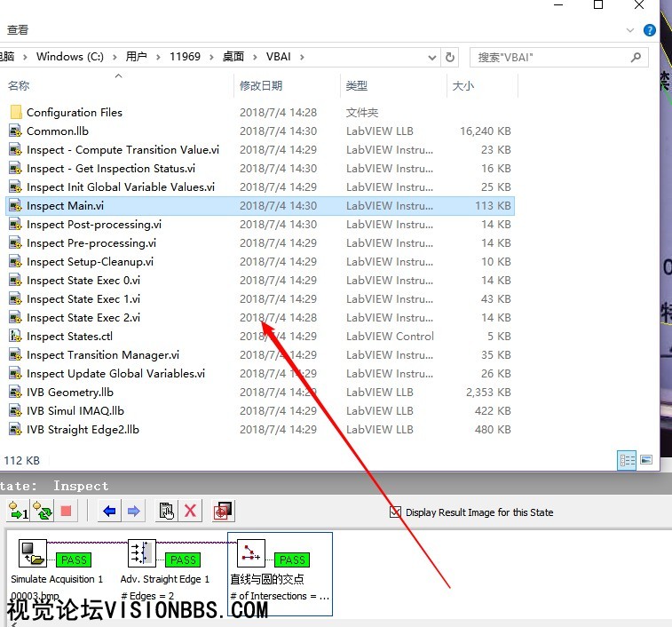
Task: Open the address bar history dropdown
Action: tap(432, 57)
